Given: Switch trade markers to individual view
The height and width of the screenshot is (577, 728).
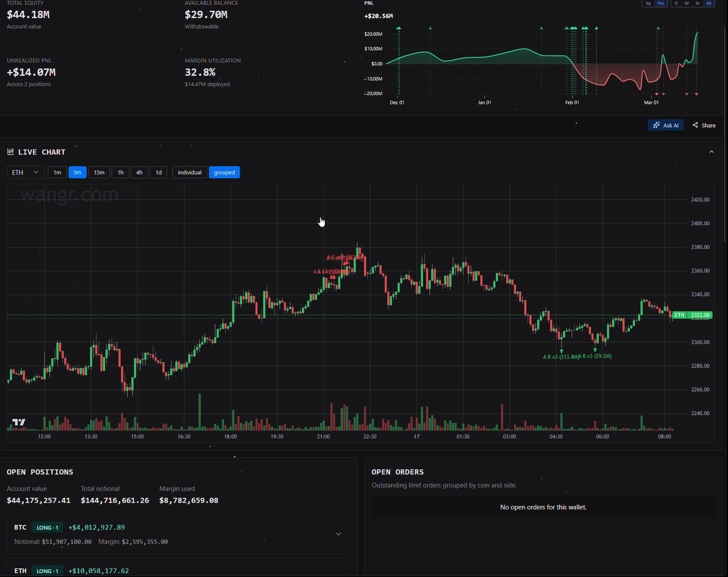Looking at the screenshot, I should (x=190, y=172).
